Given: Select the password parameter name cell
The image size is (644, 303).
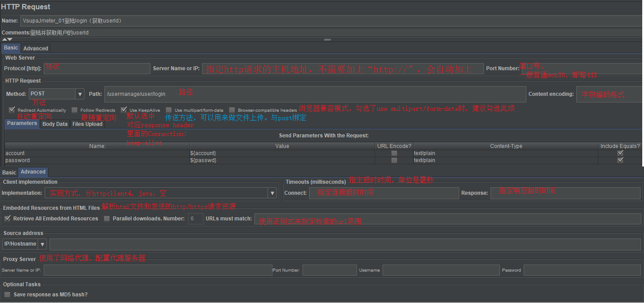Looking at the screenshot, I should [97, 160].
